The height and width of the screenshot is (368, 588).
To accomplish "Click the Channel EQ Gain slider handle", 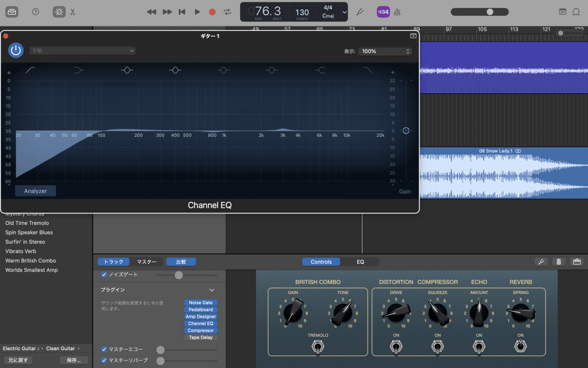I will pos(406,131).
